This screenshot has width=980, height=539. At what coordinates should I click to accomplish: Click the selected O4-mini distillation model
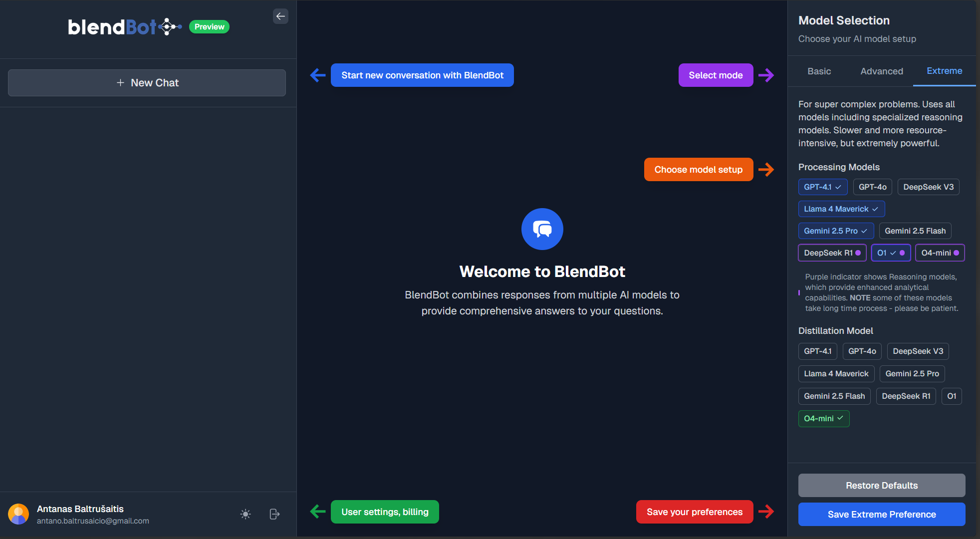824,419
